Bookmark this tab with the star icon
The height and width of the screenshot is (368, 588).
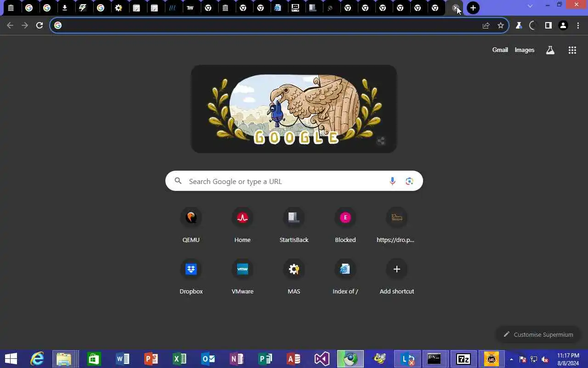(501, 25)
